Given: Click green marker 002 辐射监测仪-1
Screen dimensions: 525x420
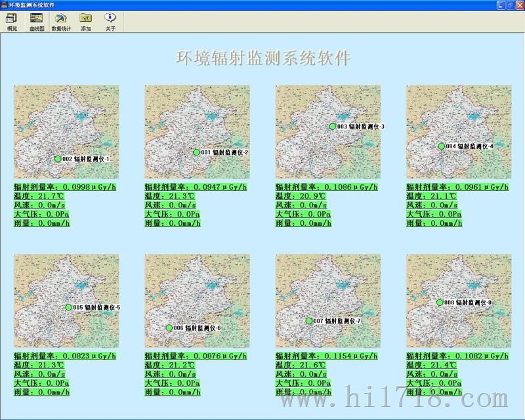Looking at the screenshot, I should pos(58,159).
